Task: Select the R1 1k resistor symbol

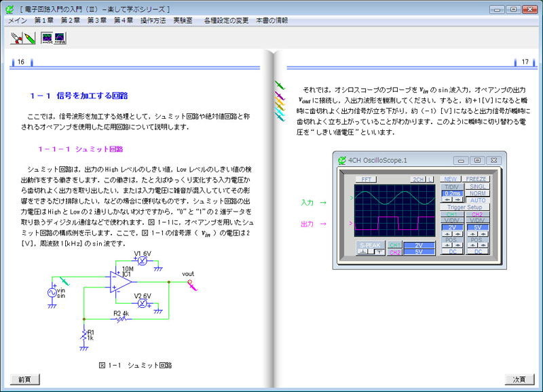Action: tap(83, 335)
